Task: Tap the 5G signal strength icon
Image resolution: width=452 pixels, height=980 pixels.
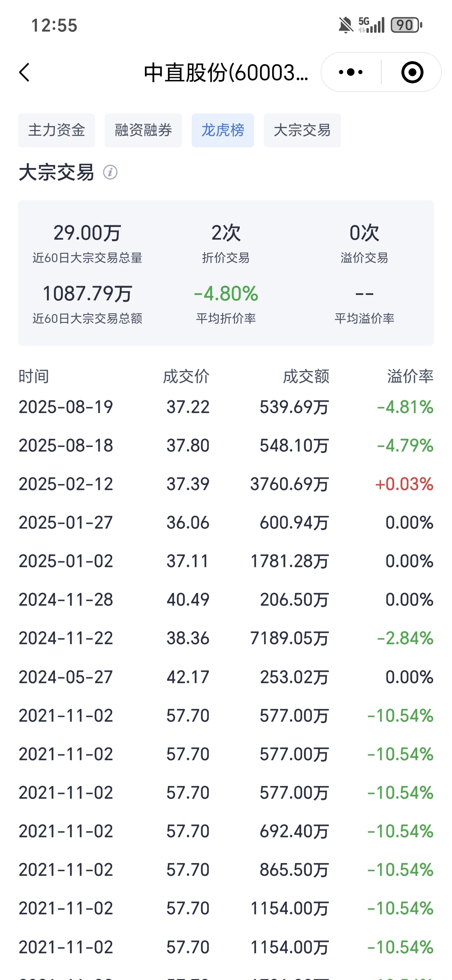Action: 372,25
